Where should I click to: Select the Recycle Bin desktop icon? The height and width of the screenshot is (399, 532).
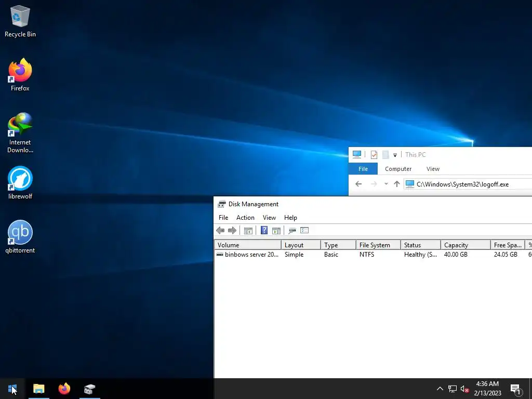(x=20, y=21)
